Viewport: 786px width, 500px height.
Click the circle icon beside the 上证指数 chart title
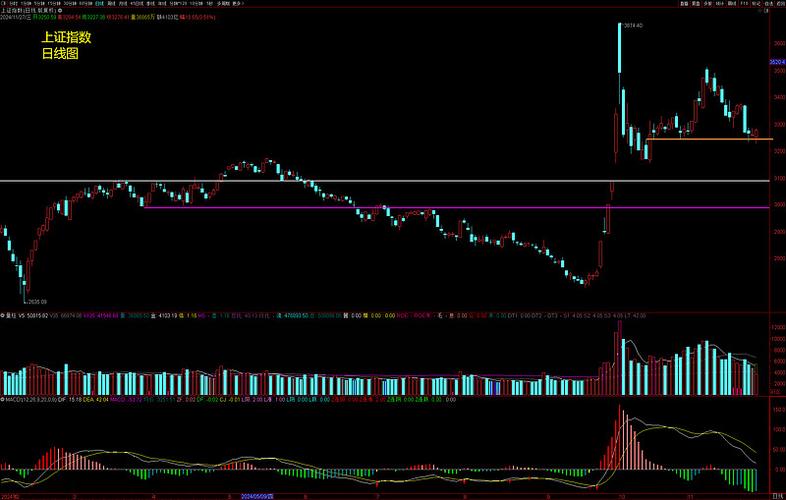point(60,10)
